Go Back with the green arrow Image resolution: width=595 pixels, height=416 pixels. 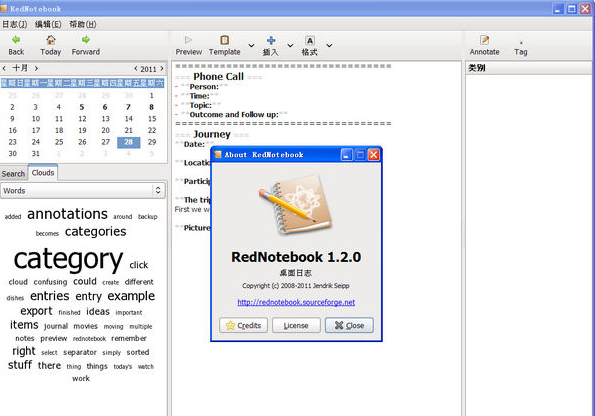pyautogui.click(x=16, y=46)
